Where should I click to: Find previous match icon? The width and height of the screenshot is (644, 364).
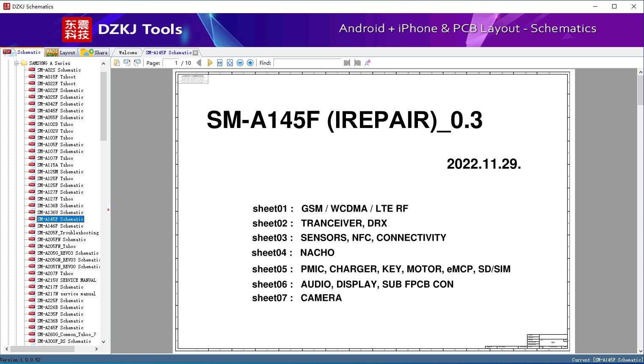[347, 63]
